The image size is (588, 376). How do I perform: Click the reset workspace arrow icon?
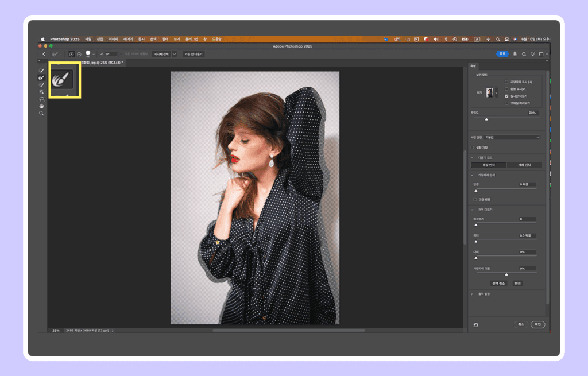point(476,325)
